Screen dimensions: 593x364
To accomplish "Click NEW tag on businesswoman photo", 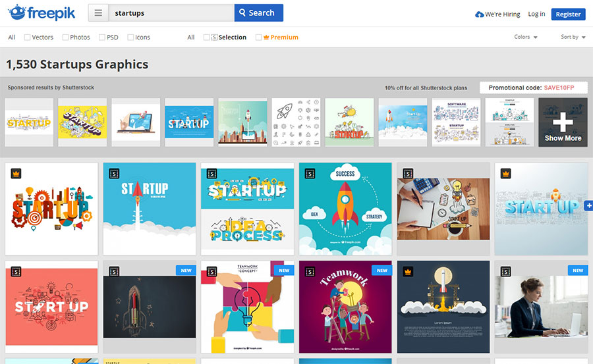I will click(578, 271).
